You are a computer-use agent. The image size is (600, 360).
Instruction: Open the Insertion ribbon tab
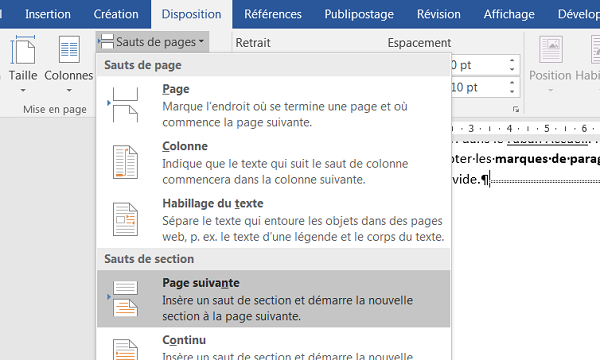[x=48, y=14]
